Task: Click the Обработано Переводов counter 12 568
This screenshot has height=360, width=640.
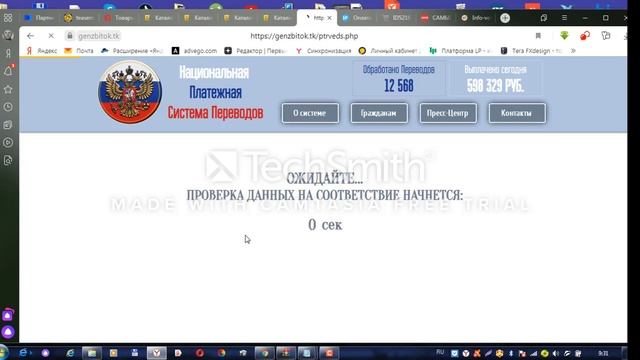Action: [399, 79]
